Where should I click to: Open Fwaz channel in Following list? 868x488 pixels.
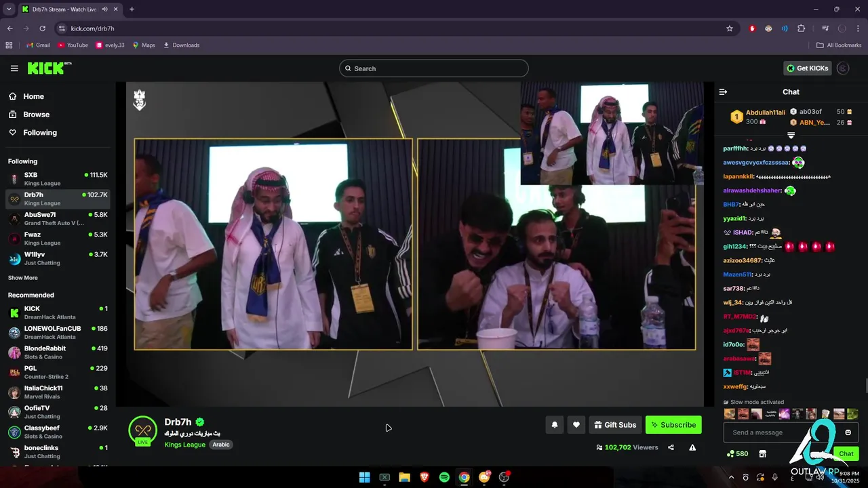58,239
